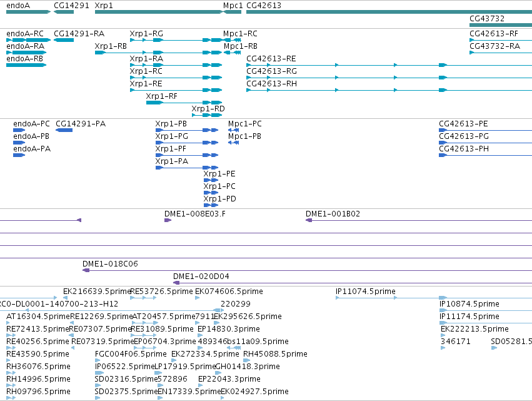Select protein Xrp1-PA
The image size is (532, 401).
pos(187,168)
